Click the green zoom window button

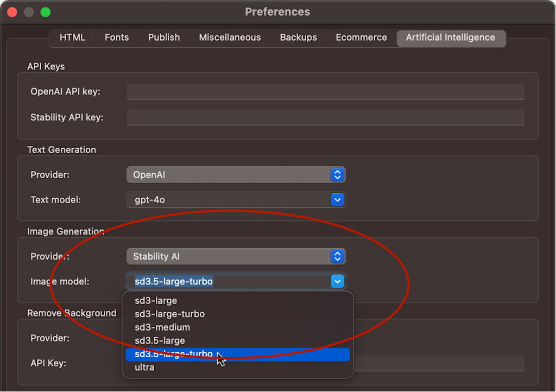(x=46, y=12)
